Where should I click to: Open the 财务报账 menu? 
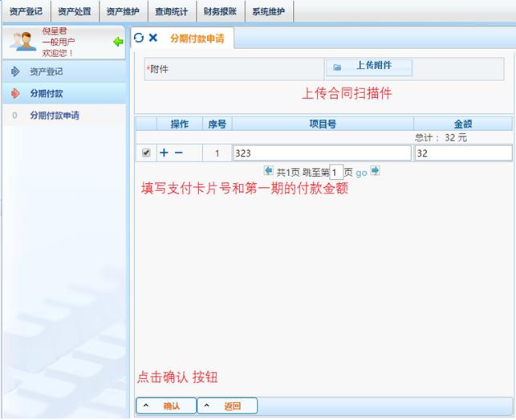[219, 11]
